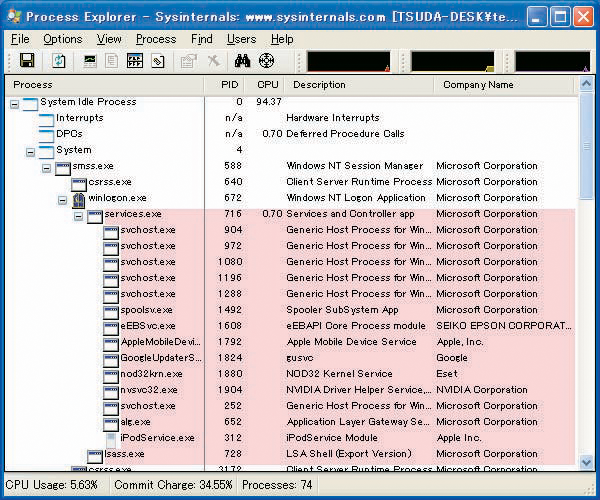Open the Help menu
The height and width of the screenshot is (500, 600).
[x=282, y=39]
